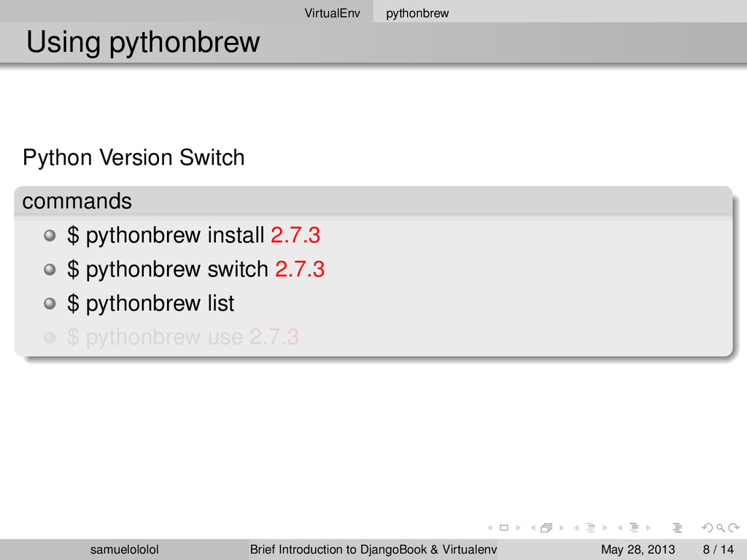
Task: Click the faded pythonbrew use 2.7.3 line
Action: [x=183, y=337]
